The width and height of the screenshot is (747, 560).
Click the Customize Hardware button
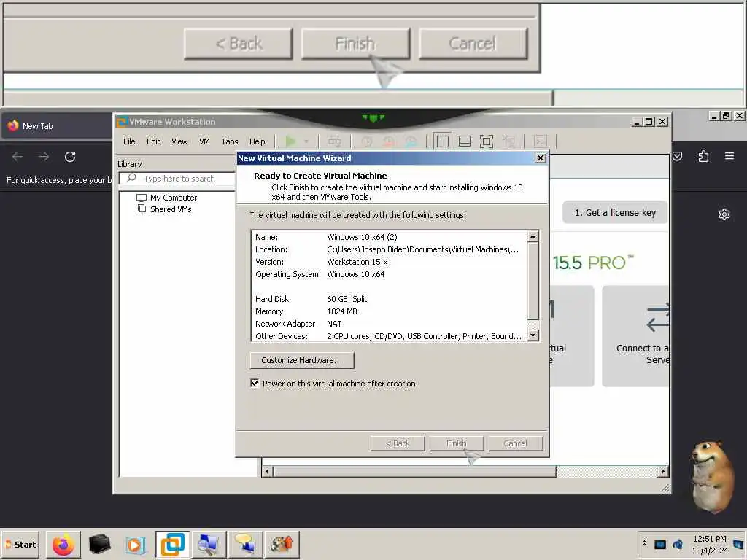(302, 360)
